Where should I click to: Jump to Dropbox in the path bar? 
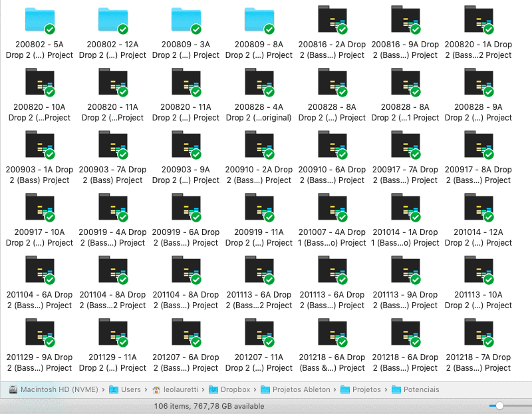coord(233,389)
